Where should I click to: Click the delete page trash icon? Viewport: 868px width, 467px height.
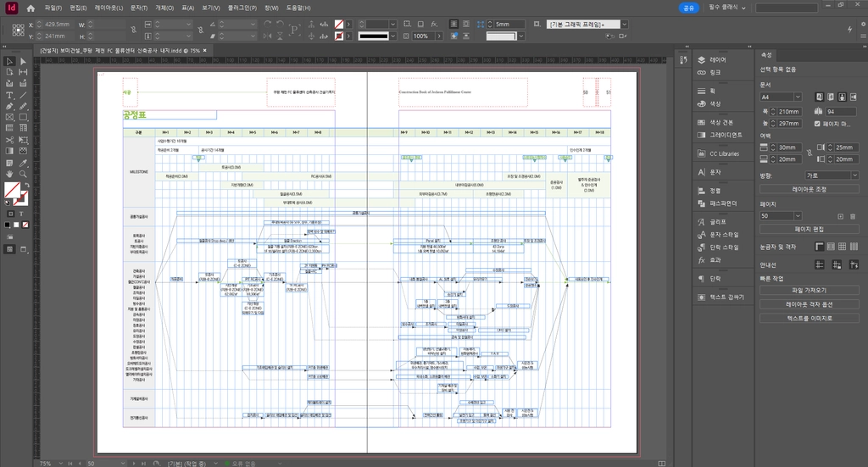(x=853, y=216)
